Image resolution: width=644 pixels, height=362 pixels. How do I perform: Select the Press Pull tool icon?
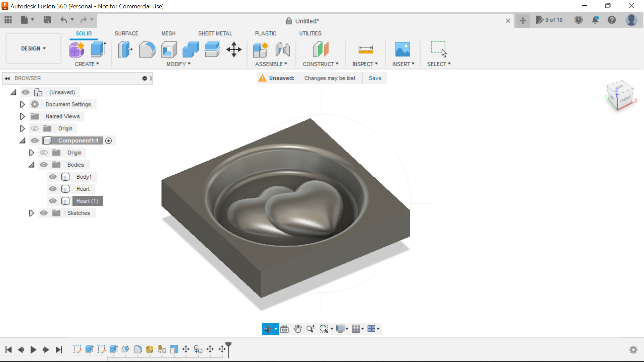(125, 50)
